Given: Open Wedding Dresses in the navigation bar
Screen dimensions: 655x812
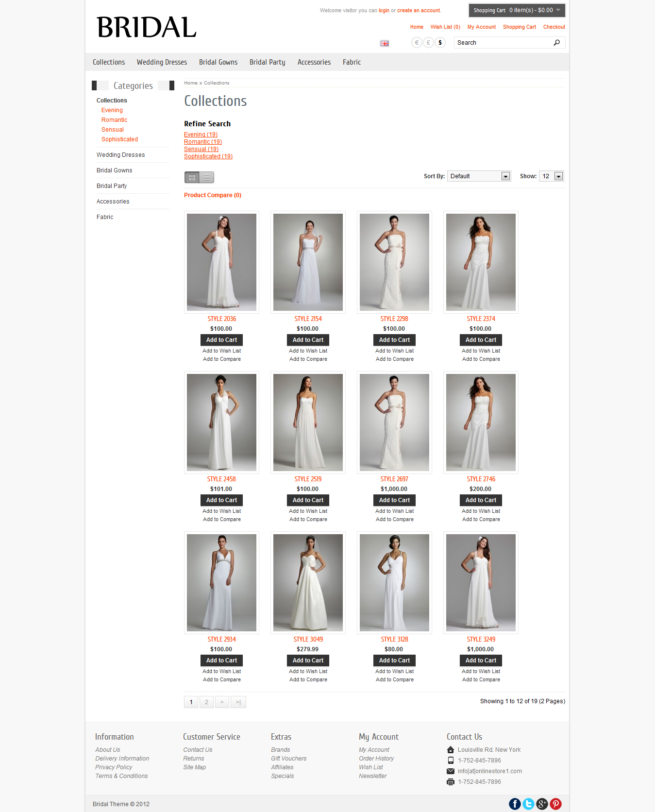Looking at the screenshot, I should [162, 62].
